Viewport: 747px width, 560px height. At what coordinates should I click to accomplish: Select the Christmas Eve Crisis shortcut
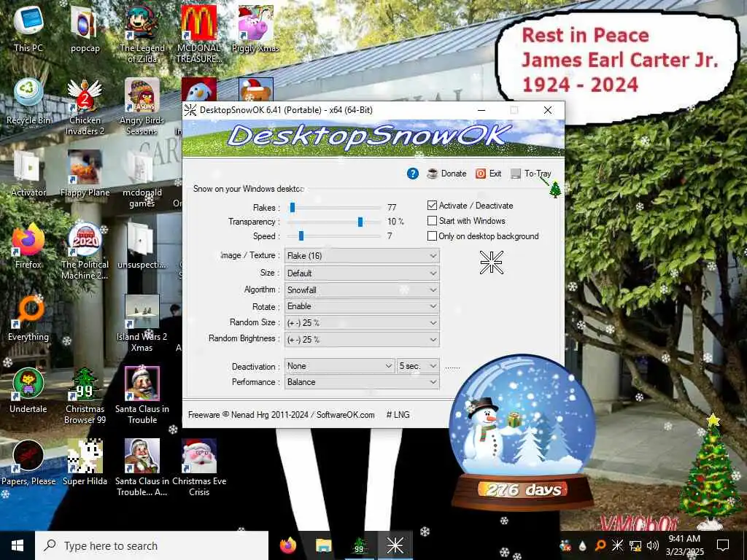click(x=198, y=469)
